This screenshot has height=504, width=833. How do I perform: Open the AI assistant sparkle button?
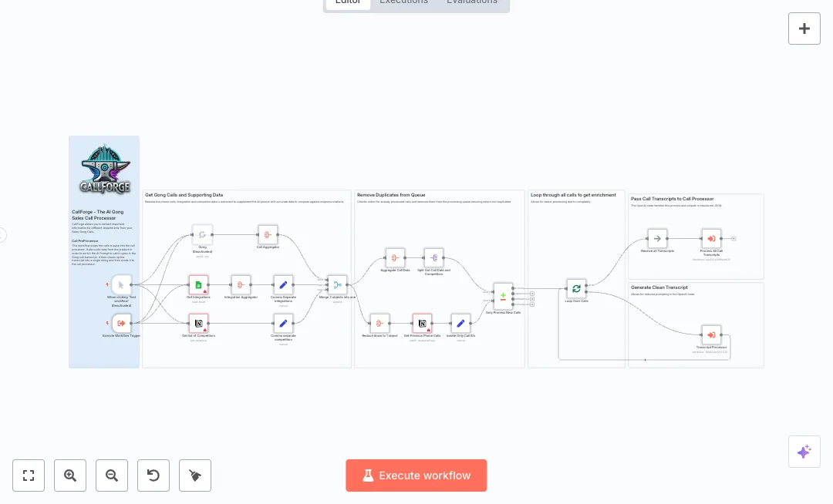coord(804,452)
